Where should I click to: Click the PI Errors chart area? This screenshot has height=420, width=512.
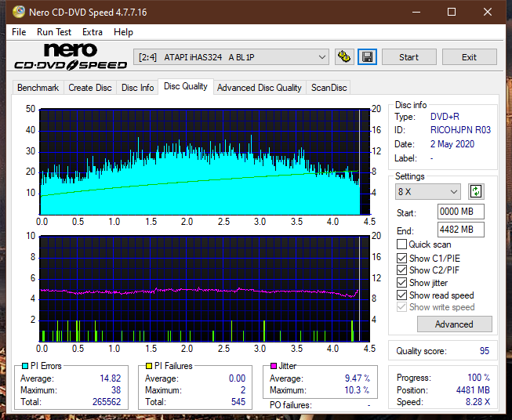[x=205, y=161]
